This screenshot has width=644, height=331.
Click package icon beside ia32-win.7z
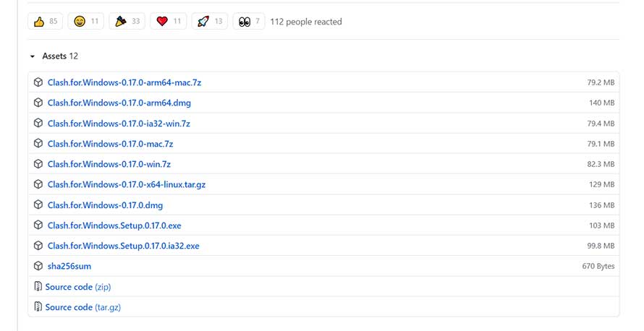point(38,123)
